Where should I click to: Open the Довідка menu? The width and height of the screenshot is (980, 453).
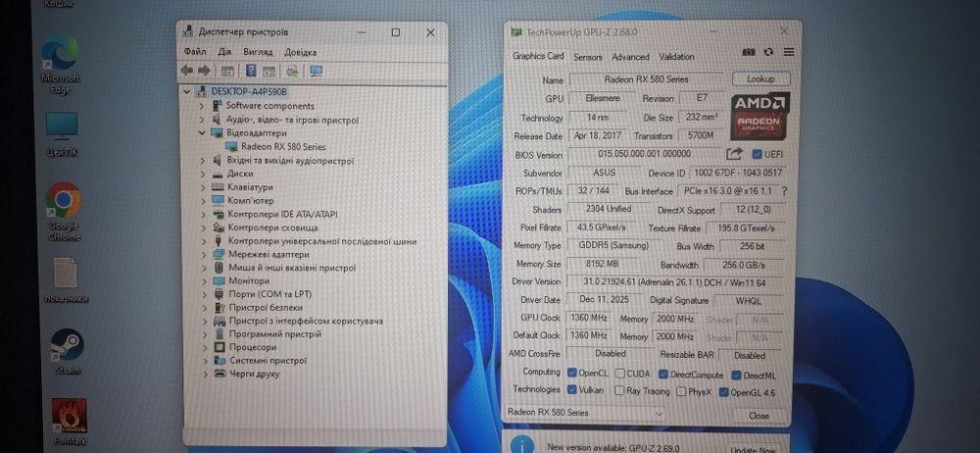click(x=300, y=53)
